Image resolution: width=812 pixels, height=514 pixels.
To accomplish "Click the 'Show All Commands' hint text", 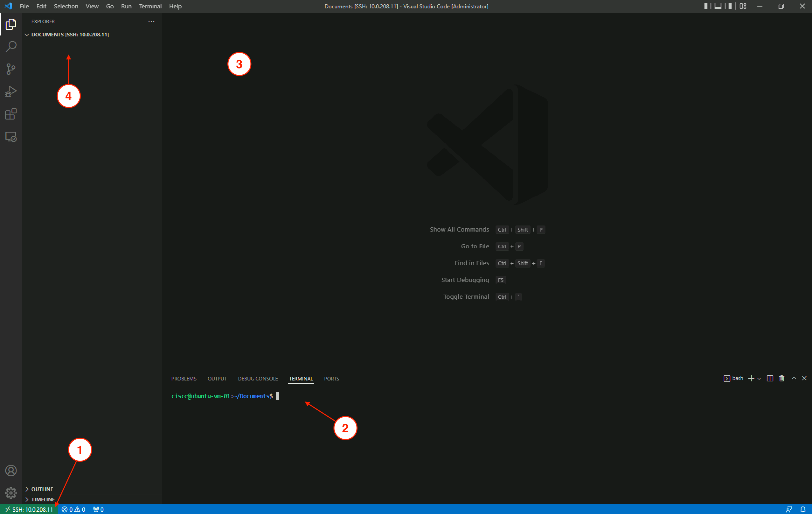I will pyautogui.click(x=459, y=229).
